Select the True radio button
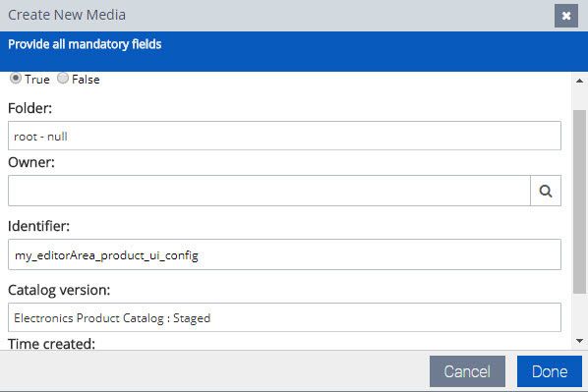The width and height of the screenshot is (588, 392). (x=16, y=79)
